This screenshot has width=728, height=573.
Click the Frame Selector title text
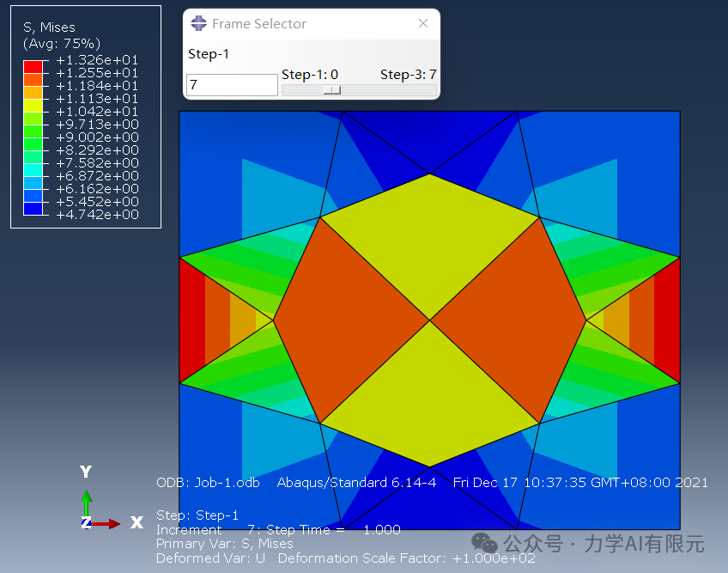[259, 24]
